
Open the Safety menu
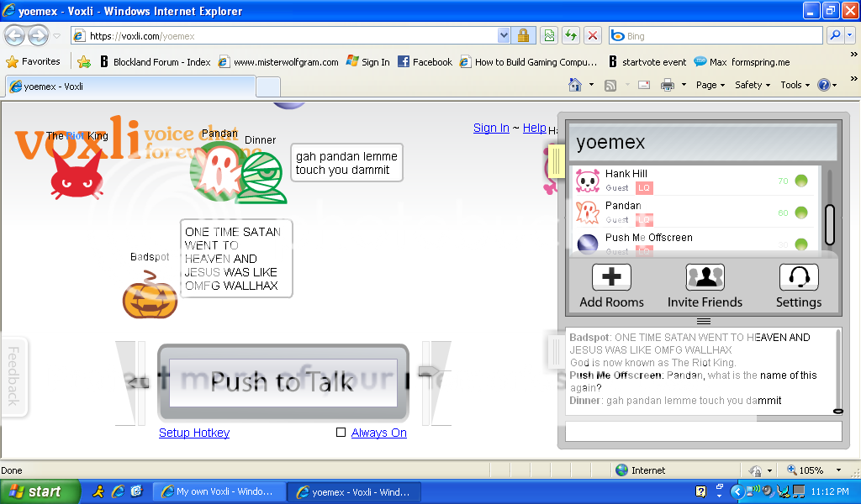753,85
